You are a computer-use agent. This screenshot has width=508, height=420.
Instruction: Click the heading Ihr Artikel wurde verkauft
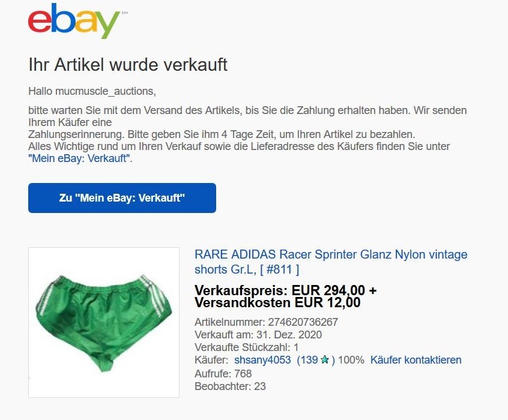128,64
